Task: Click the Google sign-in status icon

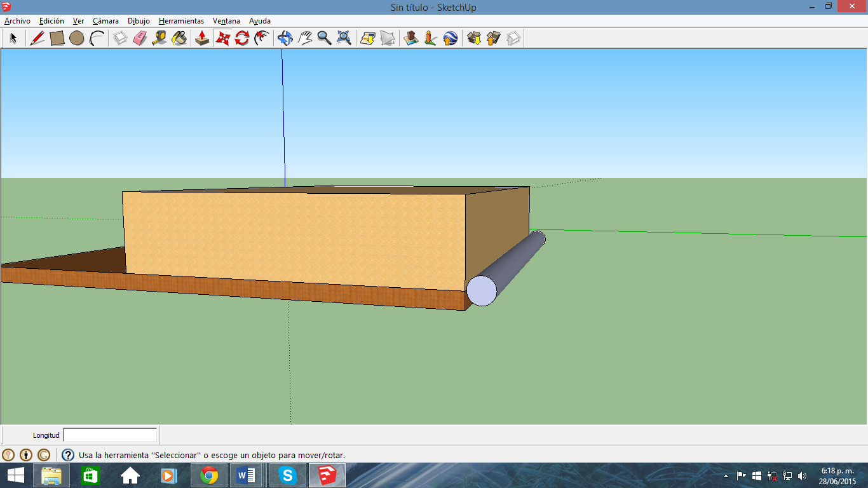Action: [44, 455]
